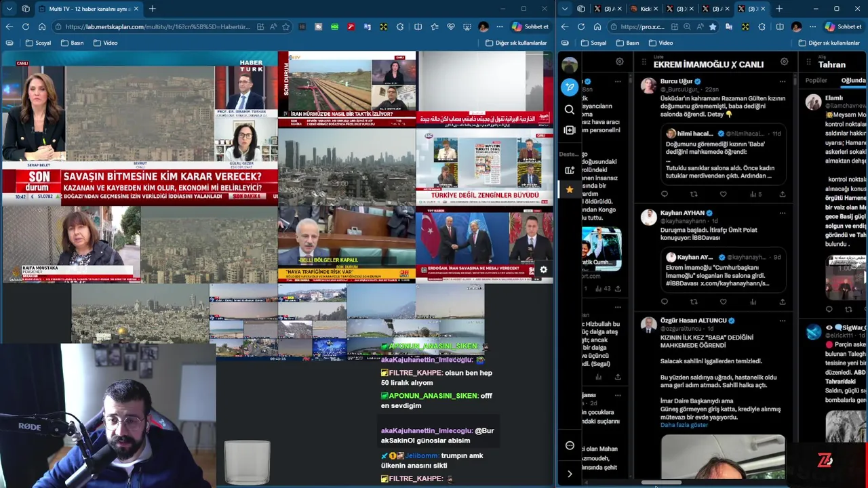Click the settings gear over the Multi TV grid

pyautogui.click(x=543, y=270)
